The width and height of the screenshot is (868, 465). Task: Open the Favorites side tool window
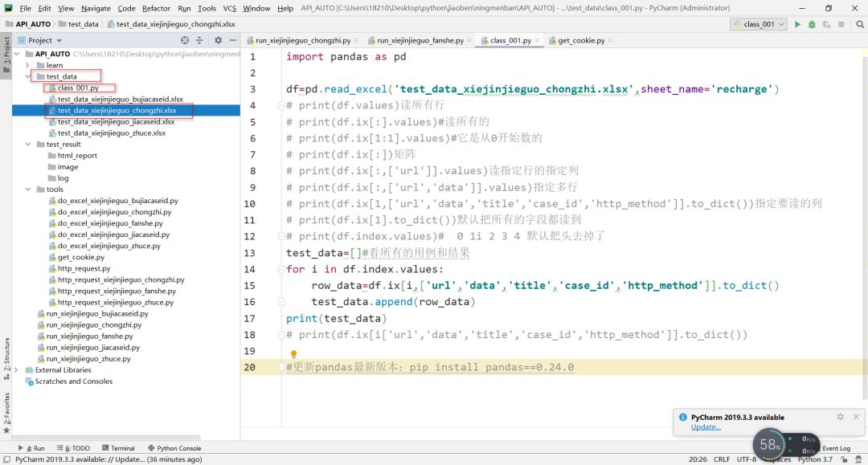point(6,413)
